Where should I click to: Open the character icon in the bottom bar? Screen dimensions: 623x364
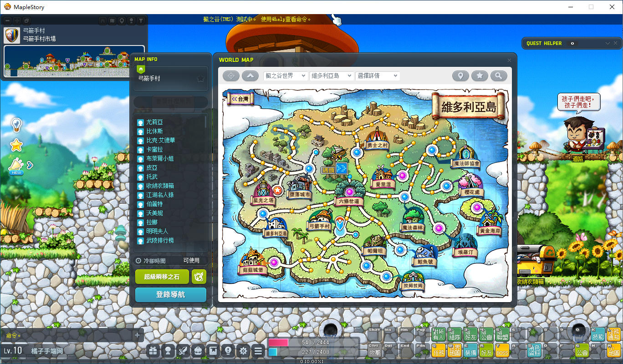169,351
